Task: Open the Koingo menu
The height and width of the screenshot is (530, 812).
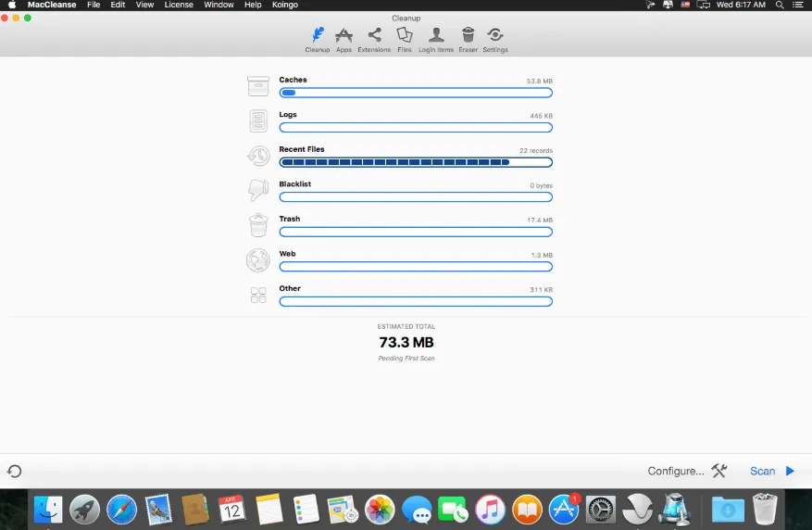Action: pos(285,5)
